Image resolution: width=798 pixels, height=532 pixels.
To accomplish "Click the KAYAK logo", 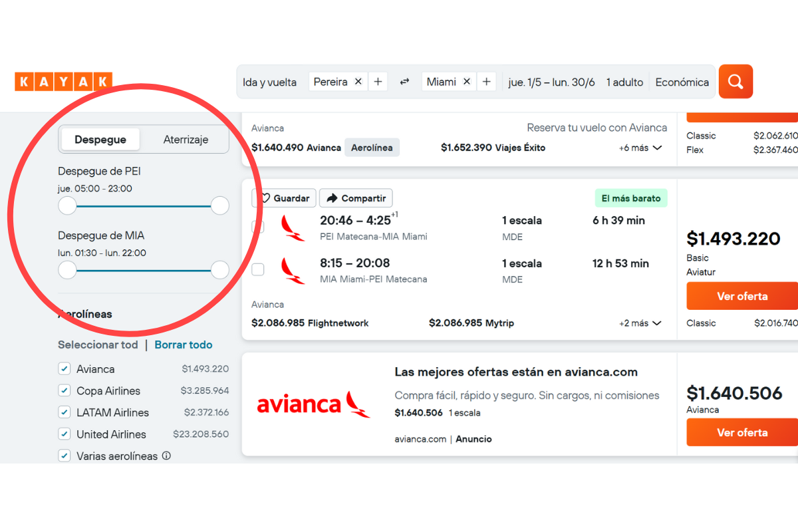I will tap(63, 82).
